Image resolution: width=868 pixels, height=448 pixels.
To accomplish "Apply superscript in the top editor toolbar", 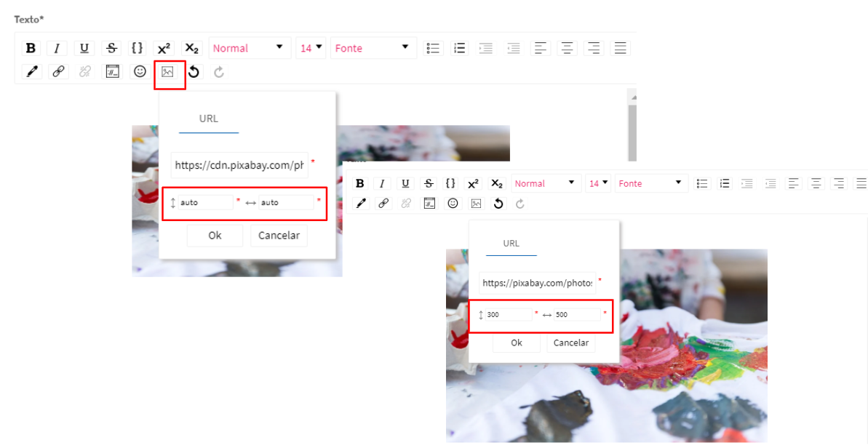I will coord(164,48).
